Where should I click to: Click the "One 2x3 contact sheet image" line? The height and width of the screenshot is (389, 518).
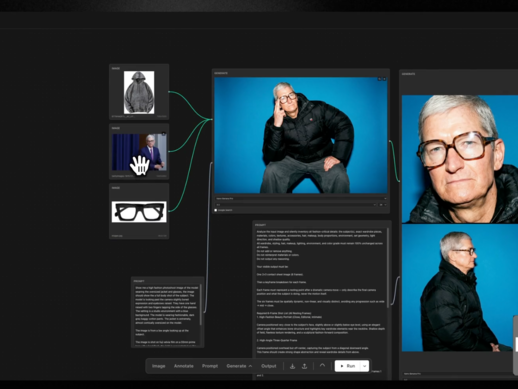pyautogui.click(x=280, y=275)
